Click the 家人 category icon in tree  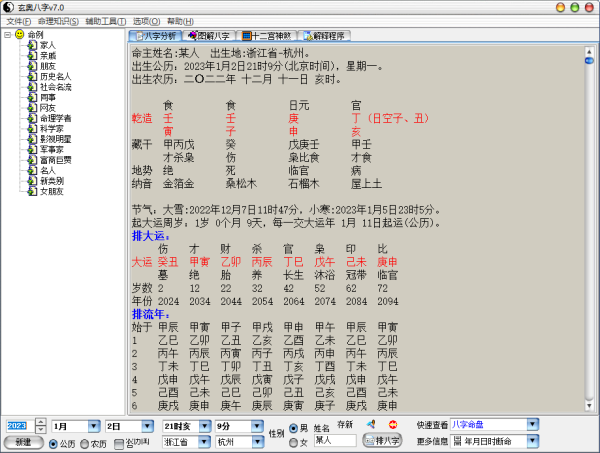click(32, 45)
